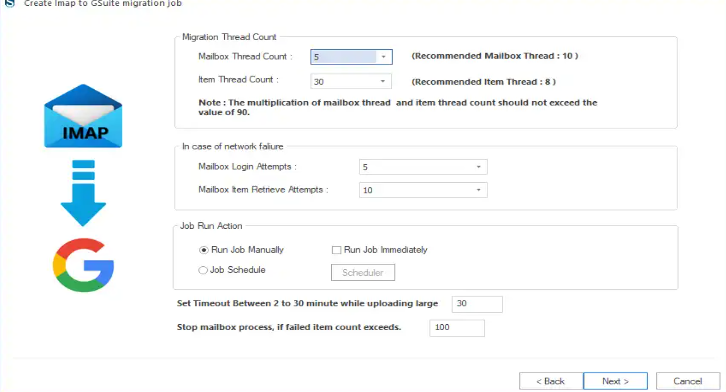Click the 'Set Timeout Between 2 to 30 minute' label
The image size is (726, 392).
[x=307, y=304]
